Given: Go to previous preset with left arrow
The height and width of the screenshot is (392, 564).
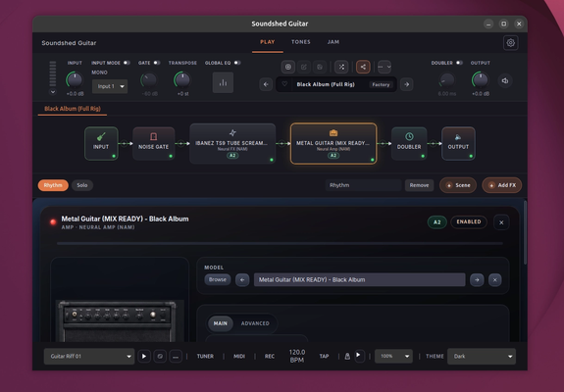Looking at the screenshot, I should (266, 84).
